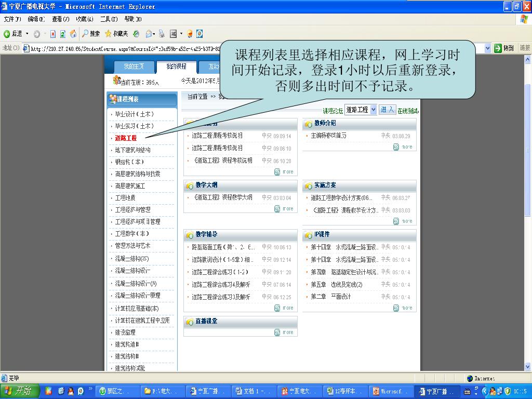Open the Mail toolbar icon

[x=149, y=34]
